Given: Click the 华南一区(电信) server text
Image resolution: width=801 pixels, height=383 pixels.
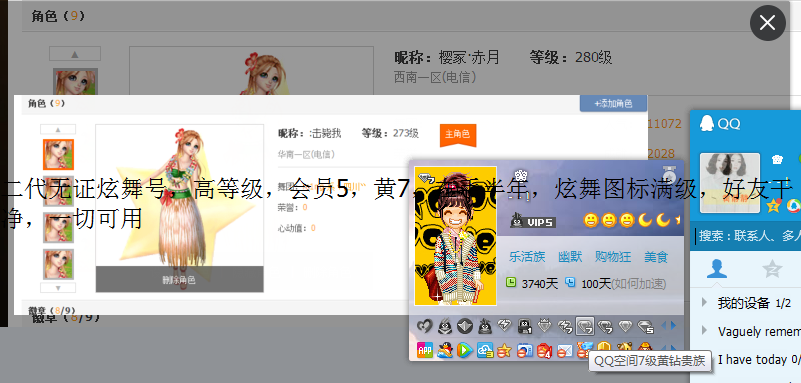Looking at the screenshot, I should 306,154.
